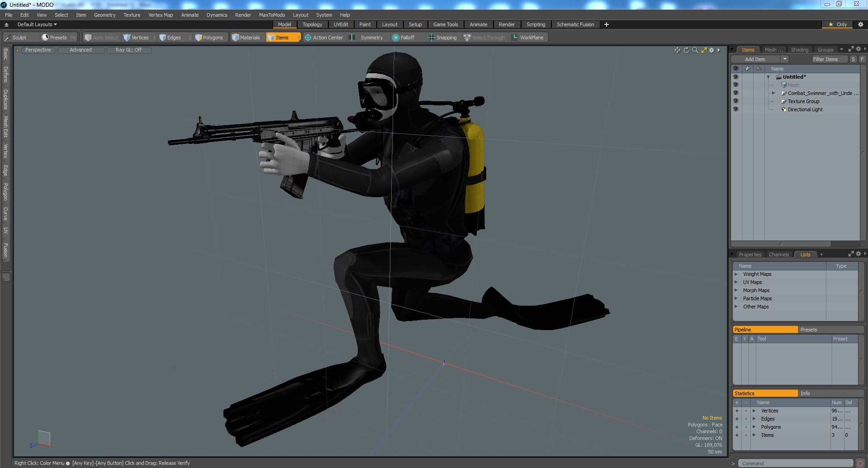Open the Default Layouts dropdown
The width and height of the screenshot is (868, 468).
pyautogui.click(x=37, y=24)
